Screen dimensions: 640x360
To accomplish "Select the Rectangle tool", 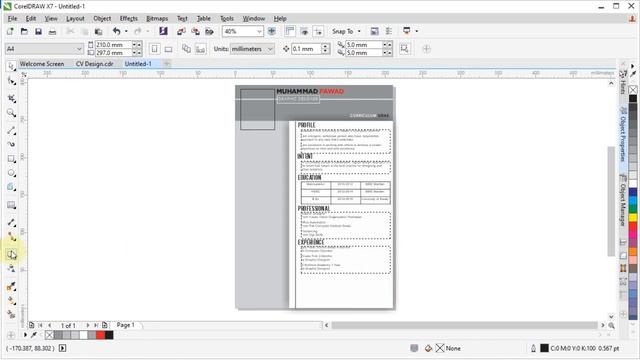I will pyautogui.click(x=11, y=159).
